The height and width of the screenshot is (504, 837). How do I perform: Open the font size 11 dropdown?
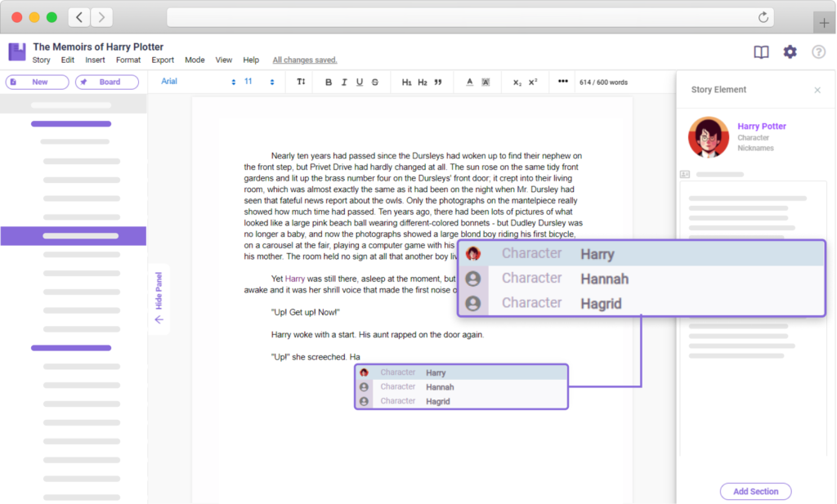click(x=262, y=82)
